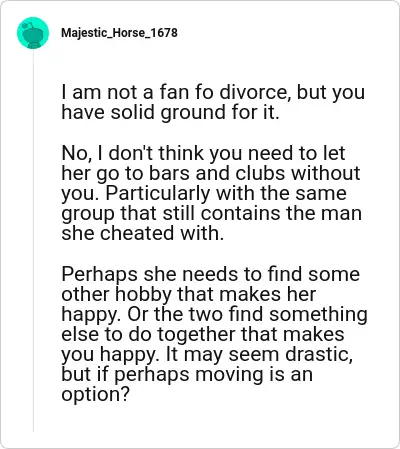400x449 pixels.
Task: Click the word 'something' in third paragraph
Action: [x=318, y=314]
